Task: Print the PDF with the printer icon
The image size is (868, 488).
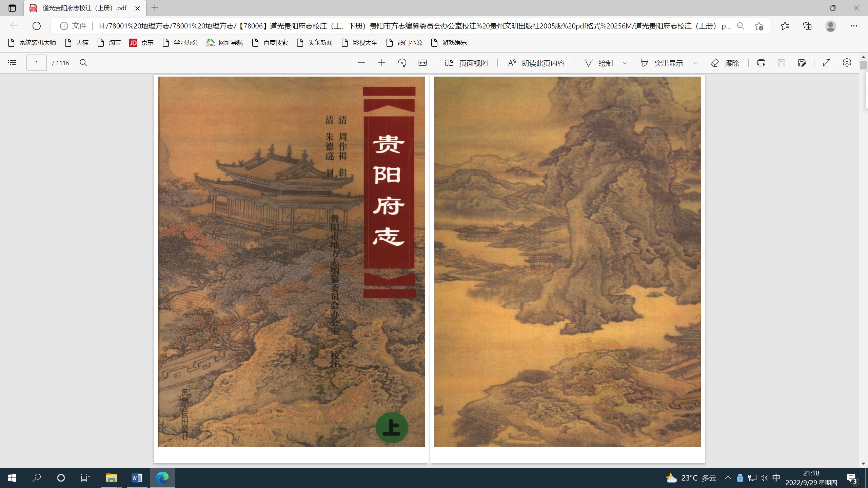Action: (x=761, y=63)
